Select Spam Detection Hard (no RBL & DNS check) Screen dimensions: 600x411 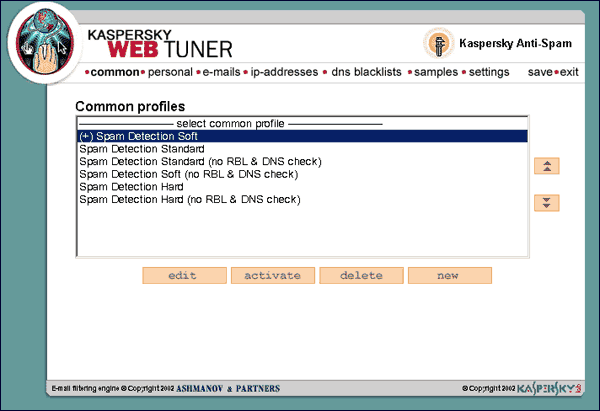tap(302, 199)
